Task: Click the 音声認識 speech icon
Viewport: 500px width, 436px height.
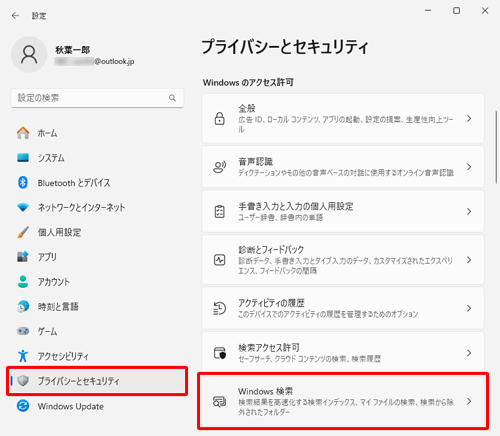Action: click(x=219, y=167)
